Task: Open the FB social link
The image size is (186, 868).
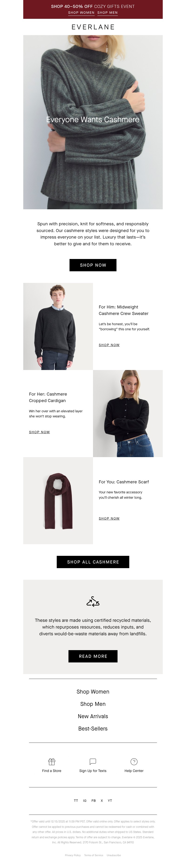Action: coord(93,801)
